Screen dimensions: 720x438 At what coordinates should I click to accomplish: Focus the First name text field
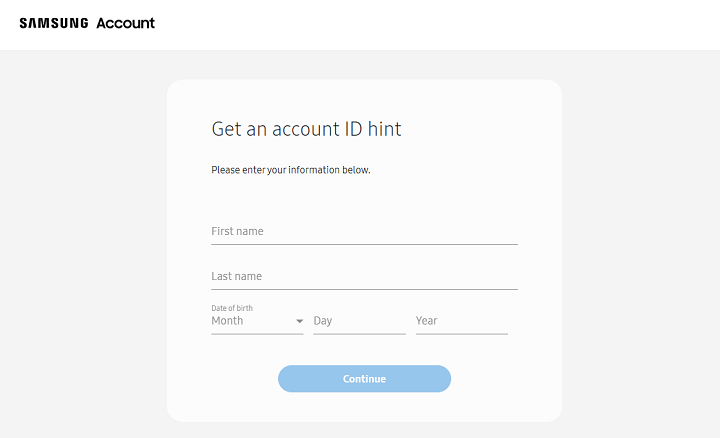[x=364, y=231]
